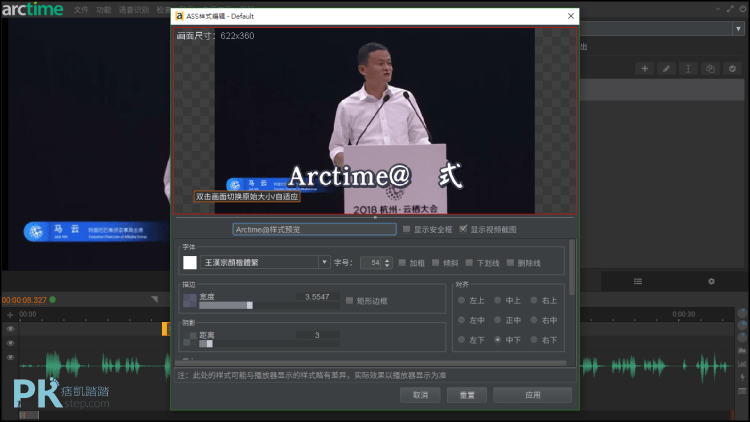Click the plus icon left of timeline ruler
750x422 pixels.
[x=10, y=315]
